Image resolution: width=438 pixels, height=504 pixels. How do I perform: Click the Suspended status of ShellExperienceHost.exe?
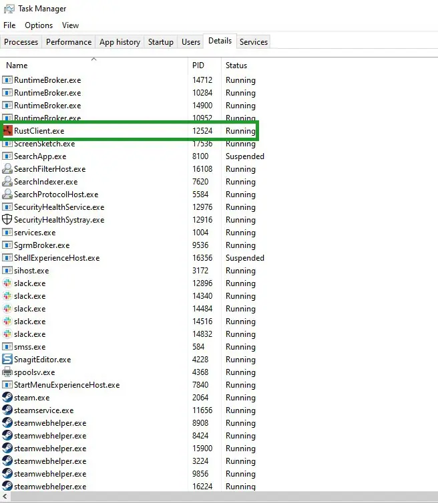pos(244,258)
